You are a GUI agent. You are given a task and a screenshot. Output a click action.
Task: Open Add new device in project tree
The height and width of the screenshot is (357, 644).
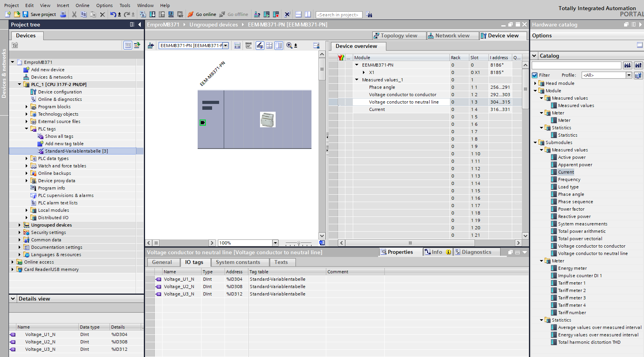(48, 70)
